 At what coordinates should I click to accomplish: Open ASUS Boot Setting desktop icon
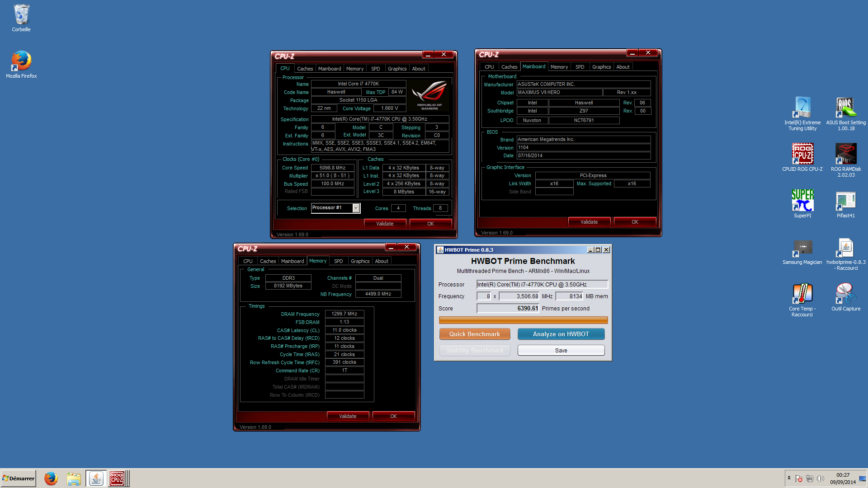(x=846, y=113)
